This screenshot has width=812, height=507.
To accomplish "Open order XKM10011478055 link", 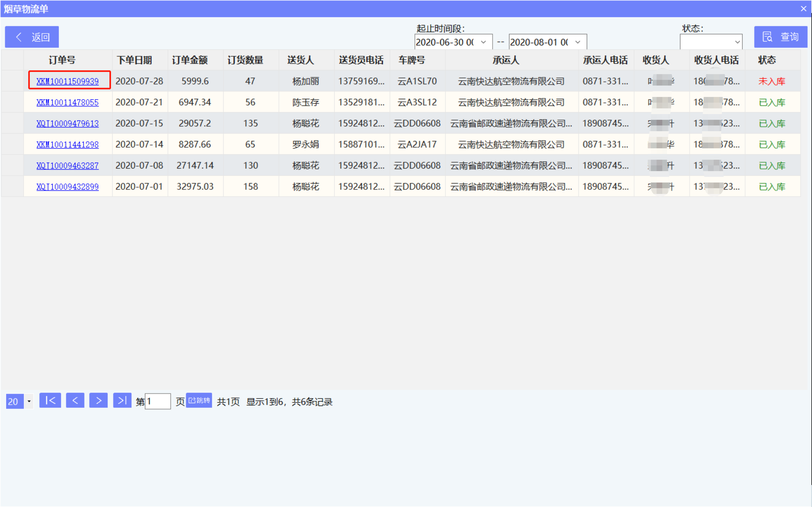I will [x=68, y=102].
